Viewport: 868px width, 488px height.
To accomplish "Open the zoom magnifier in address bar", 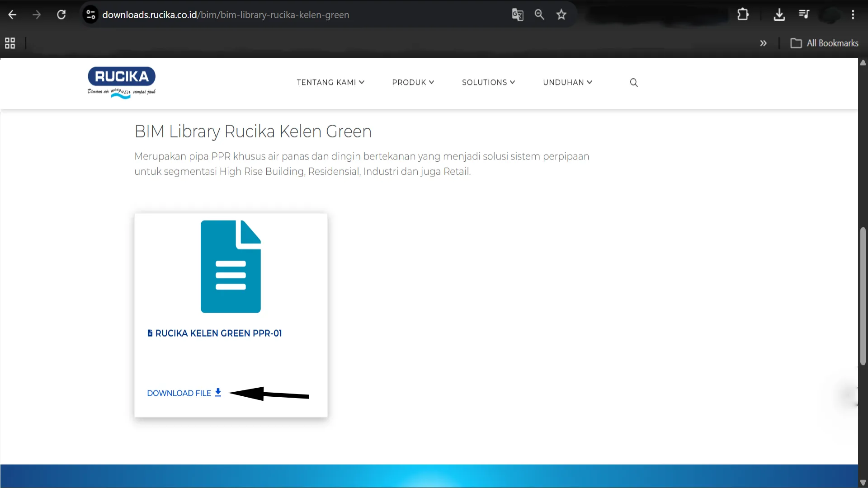I will (539, 15).
